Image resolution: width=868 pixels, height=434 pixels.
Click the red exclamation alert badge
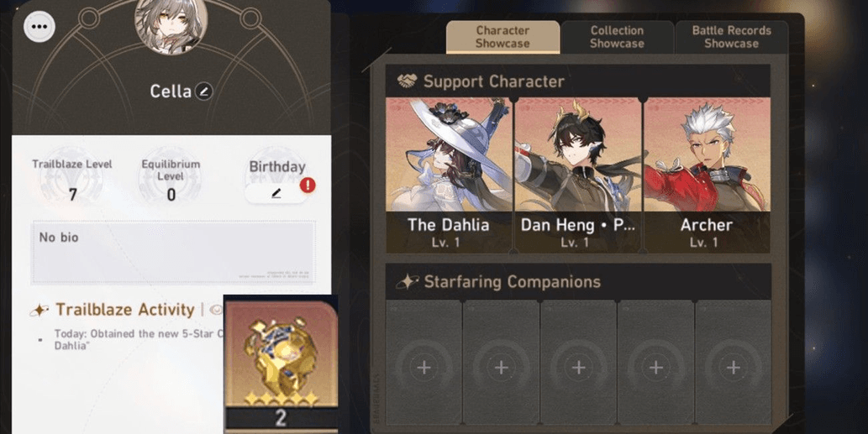308,185
